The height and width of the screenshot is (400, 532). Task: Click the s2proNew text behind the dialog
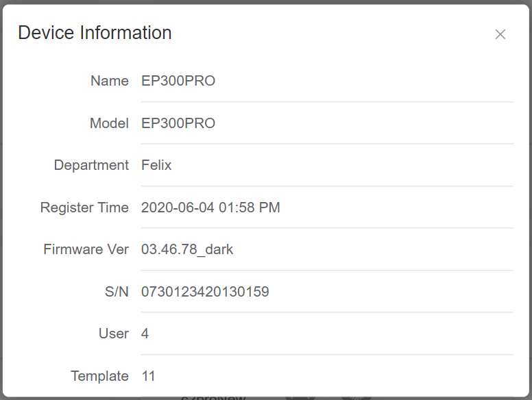[x=213, y=397]
